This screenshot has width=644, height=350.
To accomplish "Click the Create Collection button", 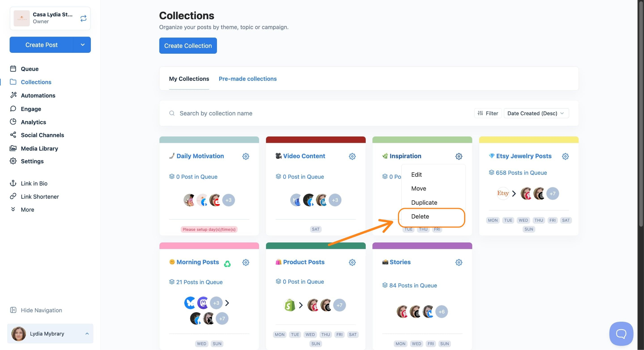I will [x=188, y=46].
